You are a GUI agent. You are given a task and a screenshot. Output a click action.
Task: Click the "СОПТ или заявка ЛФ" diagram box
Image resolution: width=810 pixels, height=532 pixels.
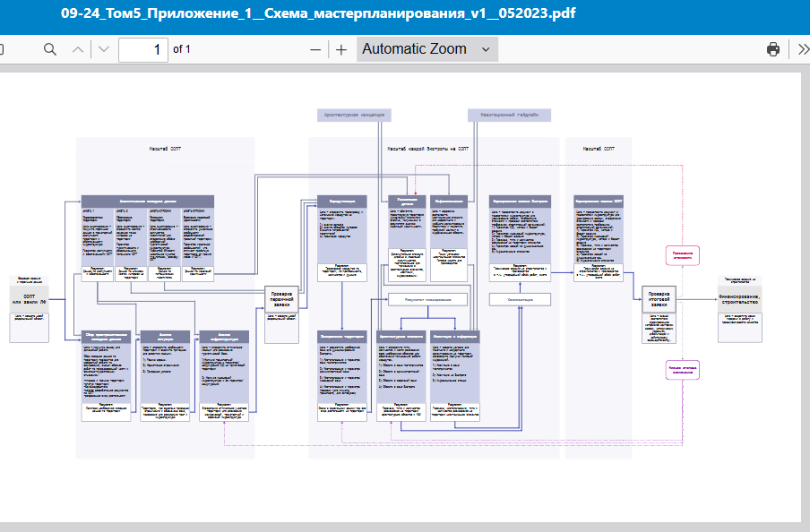point(30,299)
